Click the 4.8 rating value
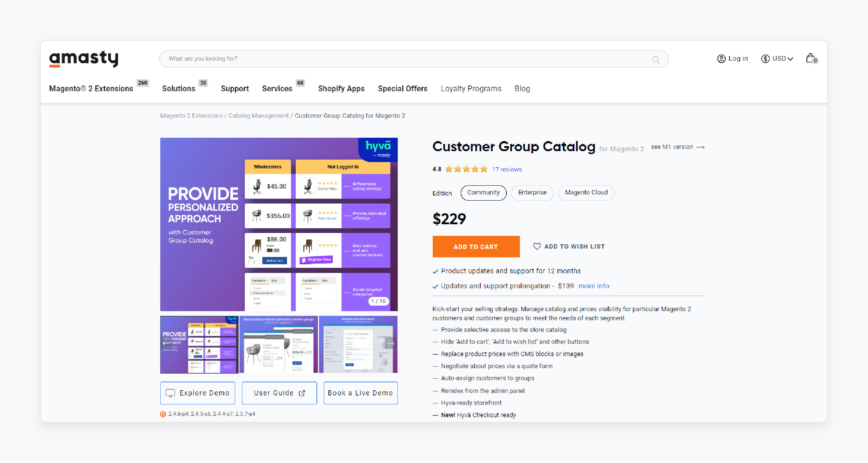Image resolution: width=868 pixels, height=463 pixels. point(437,169)
